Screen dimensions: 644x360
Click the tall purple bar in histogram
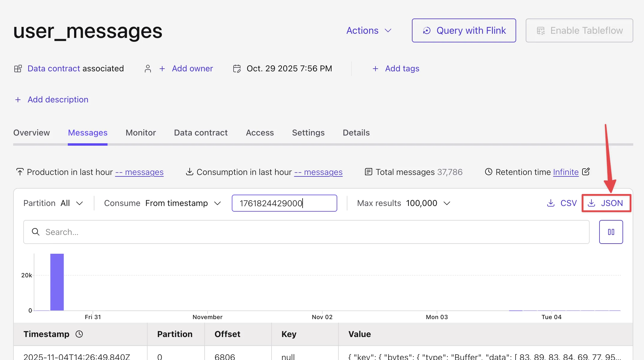57,282
